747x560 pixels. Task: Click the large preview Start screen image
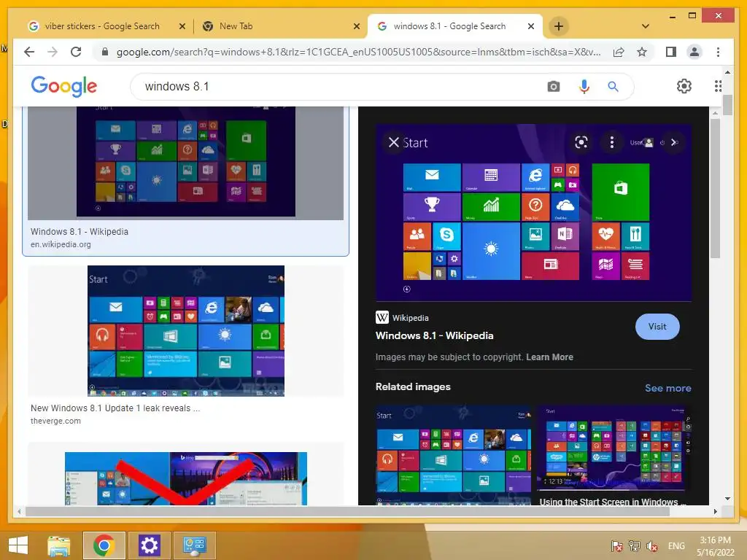click(x=533, y=214)
